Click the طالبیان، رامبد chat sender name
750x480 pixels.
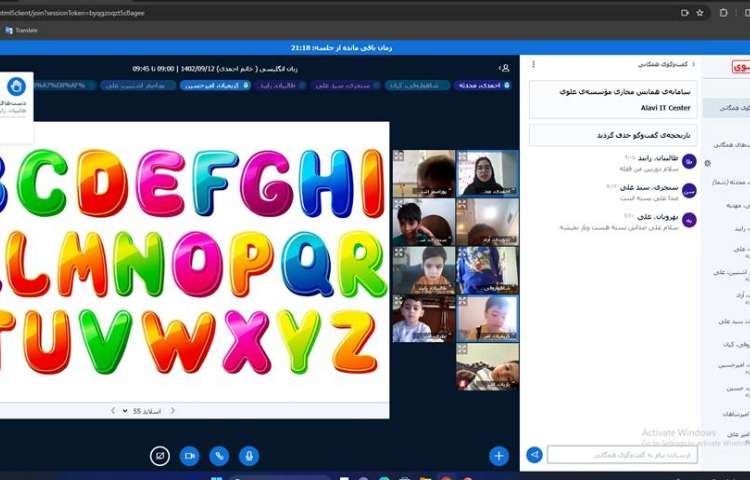(x=658, y=158)
